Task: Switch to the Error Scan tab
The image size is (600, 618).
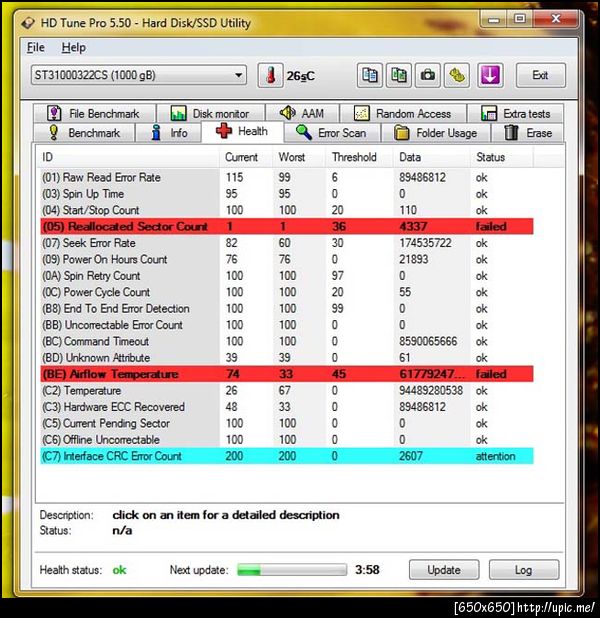Action: point(332,133)
